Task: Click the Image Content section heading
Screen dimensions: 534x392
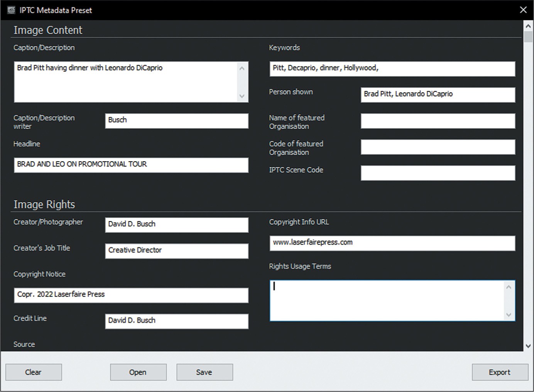Action: click(x=48, y=30)
